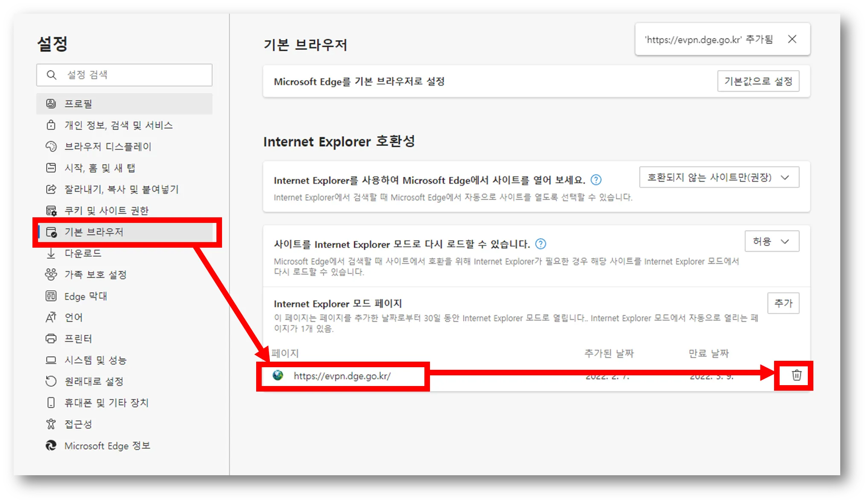
Task: Select 프로필 in settings sidebar
Action: tap(78, 104)
